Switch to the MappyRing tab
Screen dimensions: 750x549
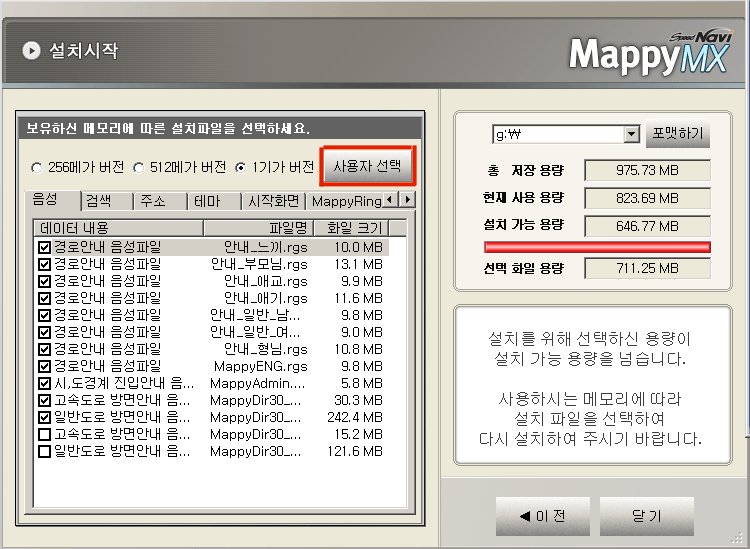click(x=345, y=201)
